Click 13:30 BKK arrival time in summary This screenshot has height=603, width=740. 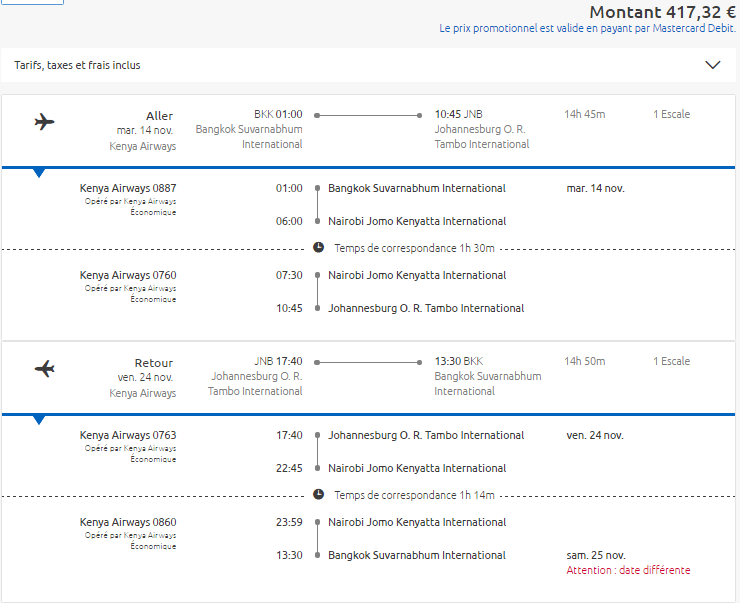[x=459, y=361]
